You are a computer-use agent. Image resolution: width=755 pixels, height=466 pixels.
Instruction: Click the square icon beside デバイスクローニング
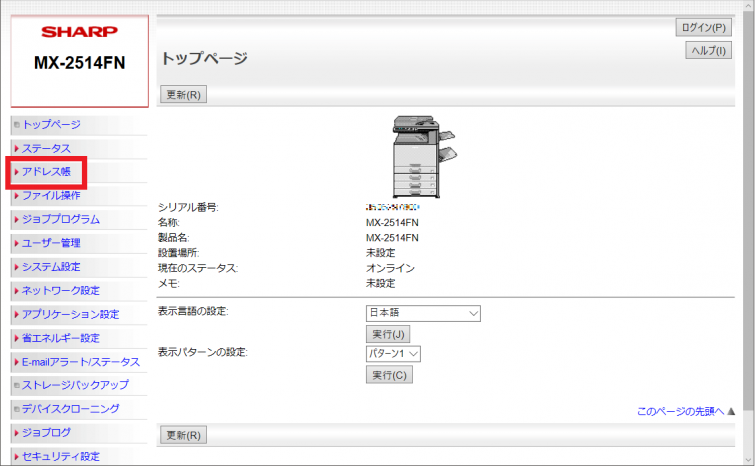(x=17, y=409)
